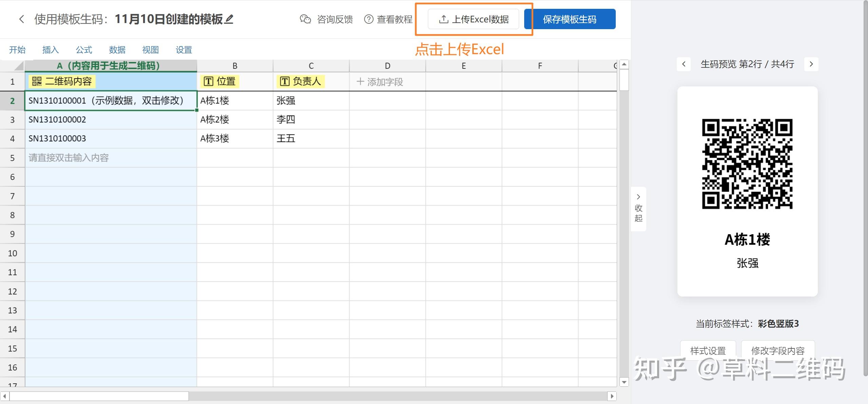Select column D header

(x=388, y=66)
